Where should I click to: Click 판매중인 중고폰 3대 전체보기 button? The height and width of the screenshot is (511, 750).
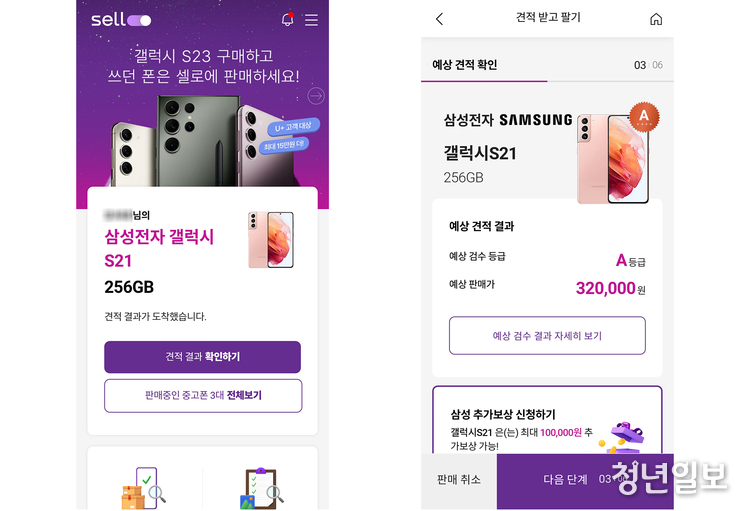pyautogui.click(x=203, y=395)
